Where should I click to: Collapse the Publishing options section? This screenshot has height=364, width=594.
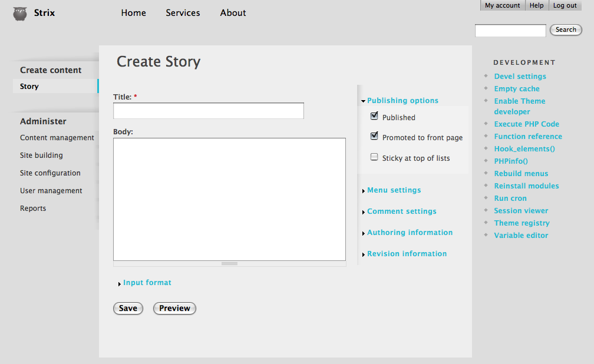[402, 101]
